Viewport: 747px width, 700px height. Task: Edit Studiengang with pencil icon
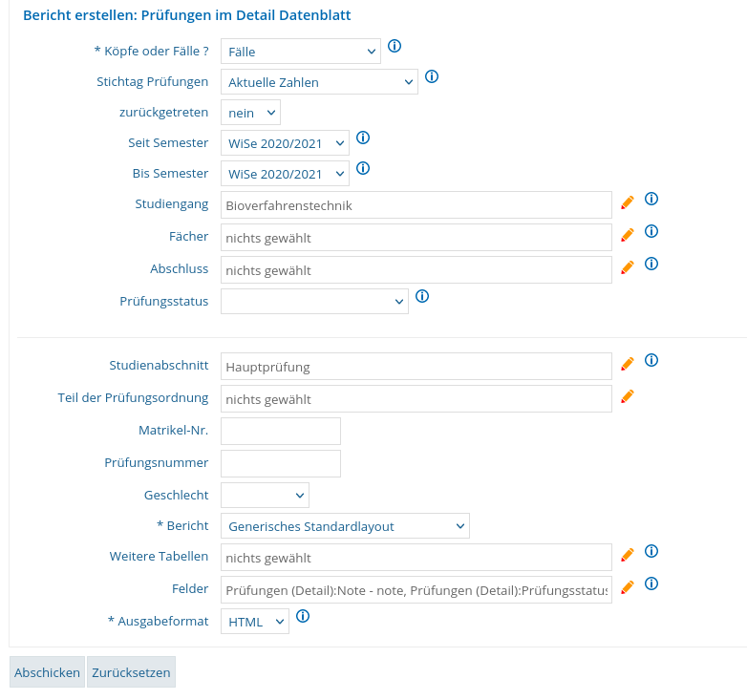tap(628, 202)
